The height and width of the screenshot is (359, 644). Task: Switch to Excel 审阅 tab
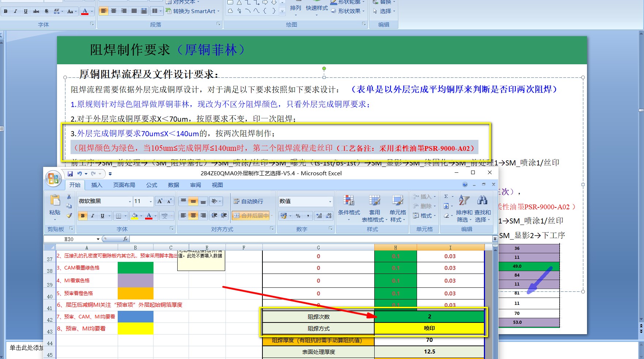pos(195,185)
